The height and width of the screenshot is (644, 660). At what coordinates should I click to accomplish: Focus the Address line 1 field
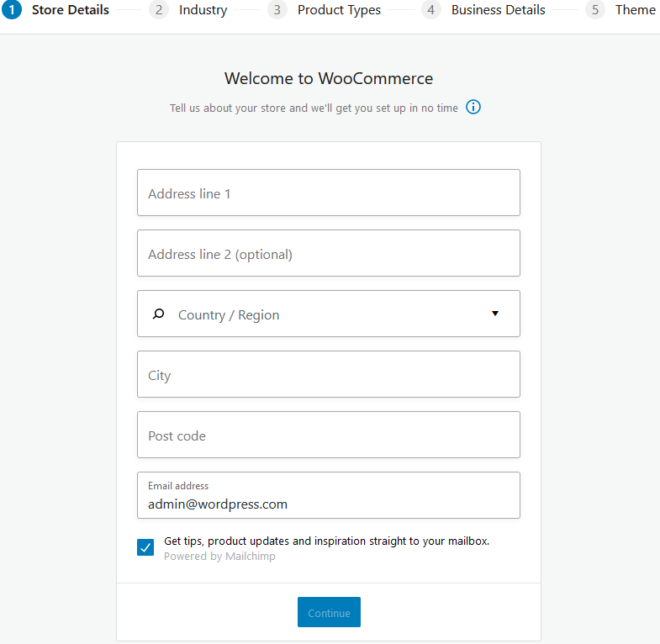tap(328, 193)
